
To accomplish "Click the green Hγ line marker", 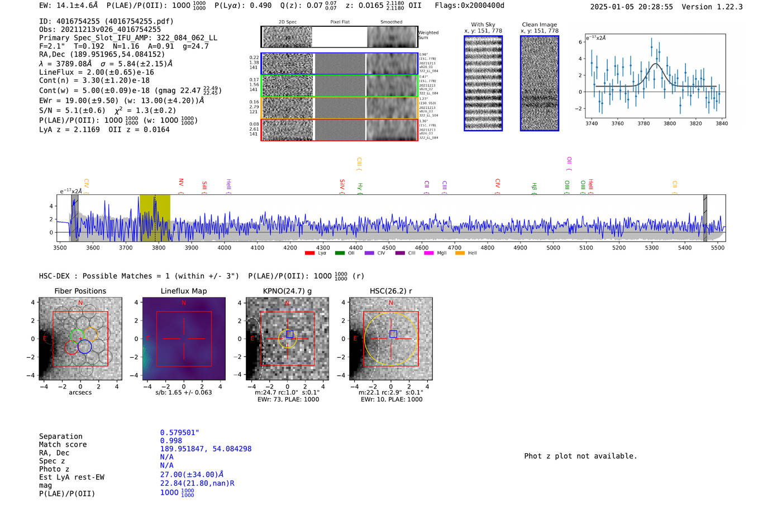I will pyautogui.click(x=360, y=189).
